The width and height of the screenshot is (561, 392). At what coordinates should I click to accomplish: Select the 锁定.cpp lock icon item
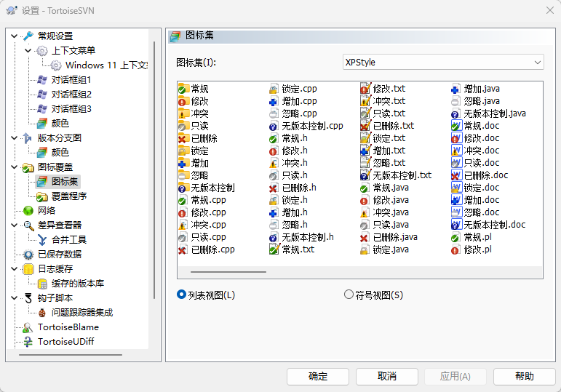(273, 89)
